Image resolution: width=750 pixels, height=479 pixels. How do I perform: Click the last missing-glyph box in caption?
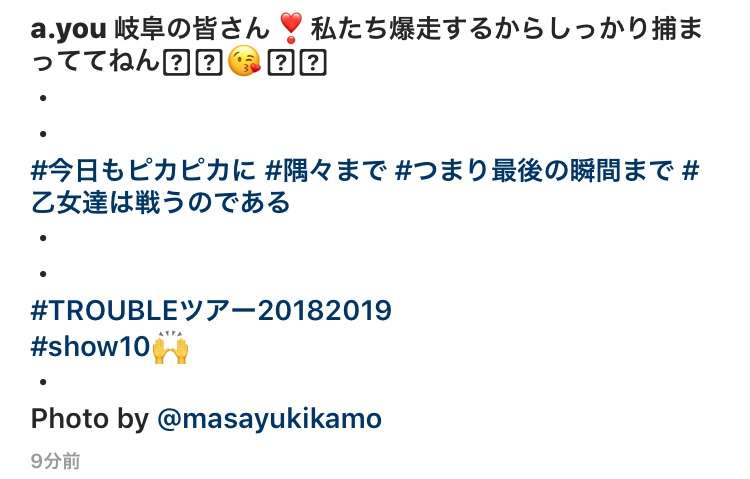(313, 62)
